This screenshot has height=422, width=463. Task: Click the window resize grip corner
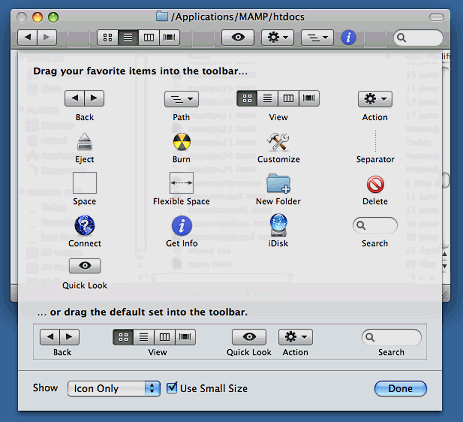click(x=445, y=295)
